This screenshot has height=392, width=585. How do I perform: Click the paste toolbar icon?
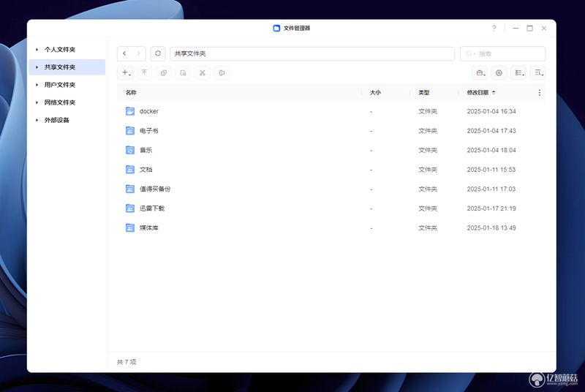[x=183, y=72]
